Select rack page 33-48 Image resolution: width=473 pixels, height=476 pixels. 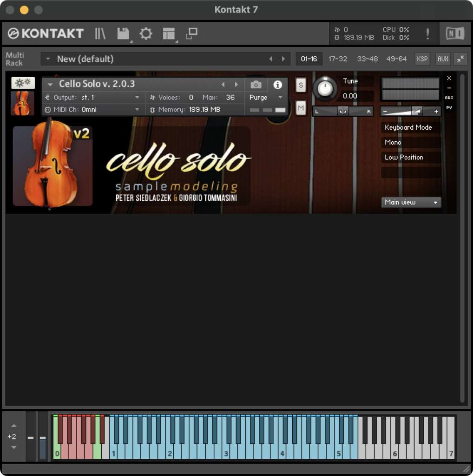coord(367,59)
